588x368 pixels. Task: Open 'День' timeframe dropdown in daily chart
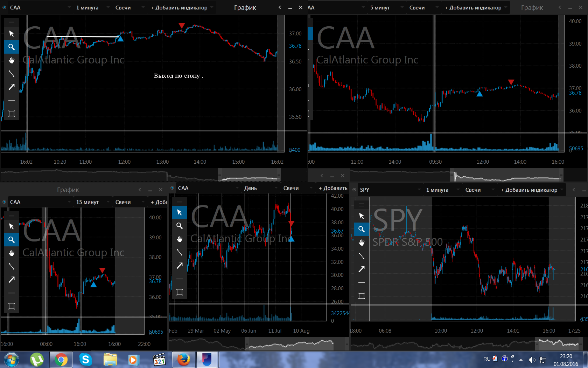point(261,188)
